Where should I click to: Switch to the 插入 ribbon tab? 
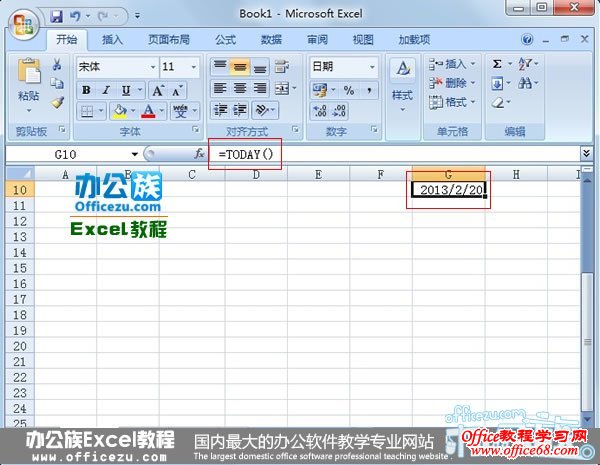point(112,39)
